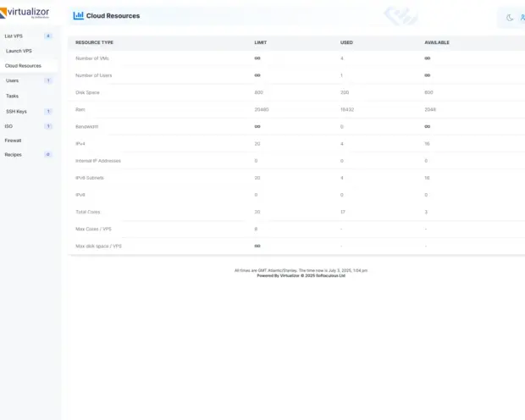The image size is (525, 420).
Task: Click the Total Cores available value 3
Action: (x=426, y=212)
